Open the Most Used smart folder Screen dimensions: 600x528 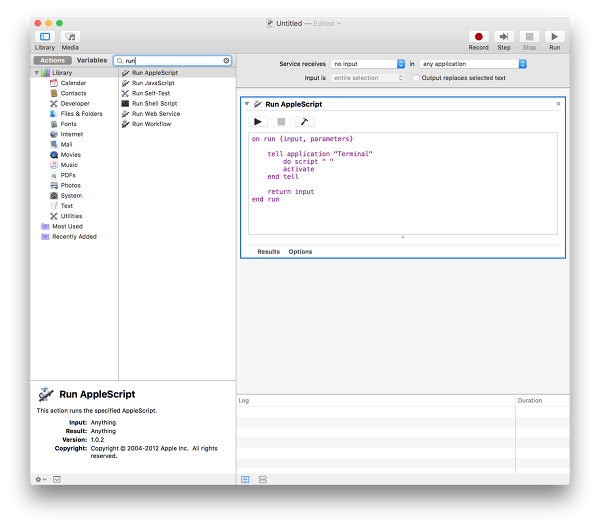(x=67, y=227)
